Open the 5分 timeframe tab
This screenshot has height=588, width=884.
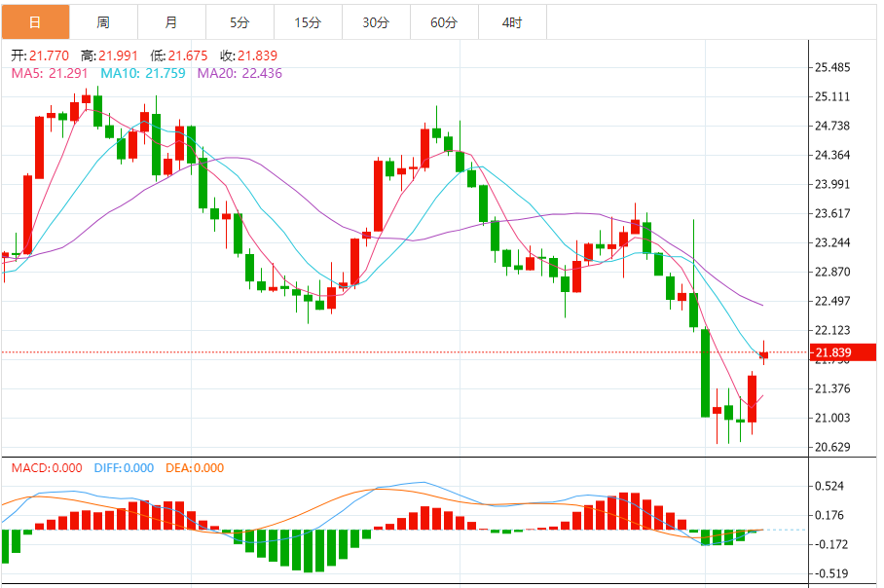239,22
